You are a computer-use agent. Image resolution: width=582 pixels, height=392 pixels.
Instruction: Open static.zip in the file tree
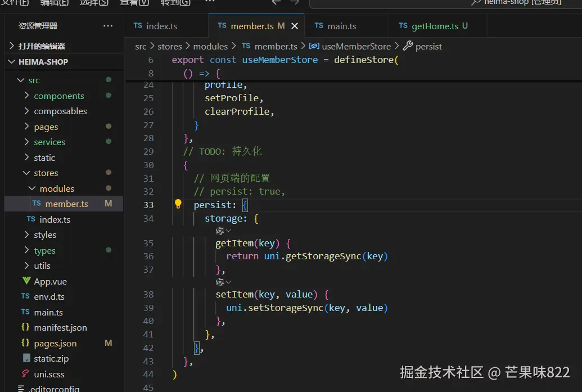[x=64, y=359]
